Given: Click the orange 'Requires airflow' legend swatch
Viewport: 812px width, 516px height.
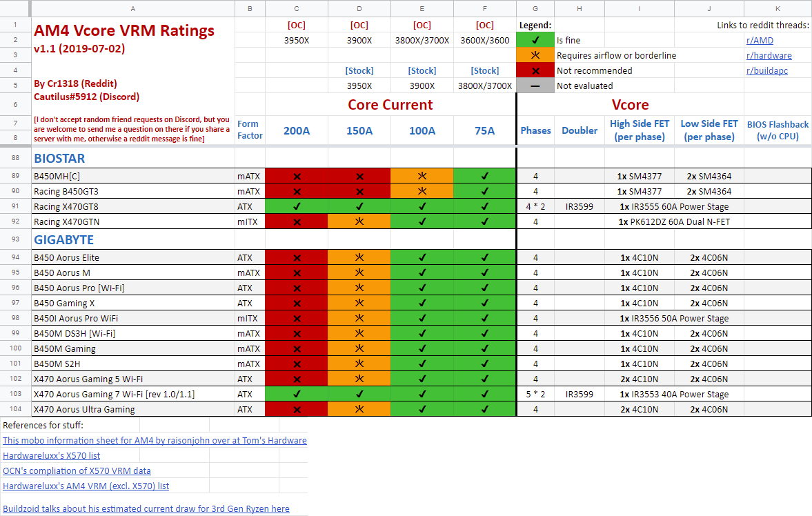Looking at the screenshot, I should [535, 55].
